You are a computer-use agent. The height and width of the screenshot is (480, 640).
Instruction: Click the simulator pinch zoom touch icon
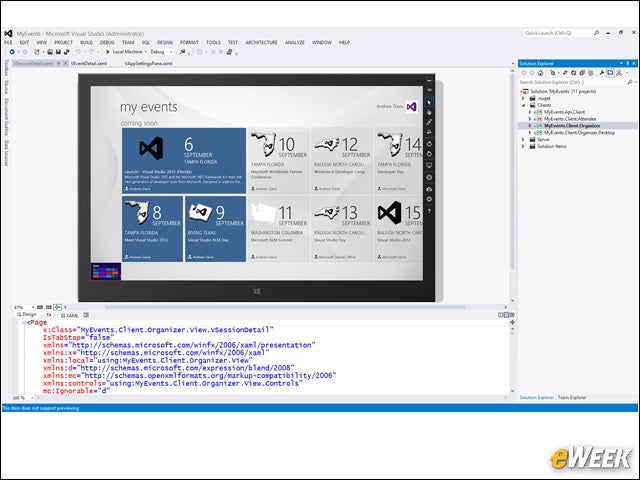(429, 122)
